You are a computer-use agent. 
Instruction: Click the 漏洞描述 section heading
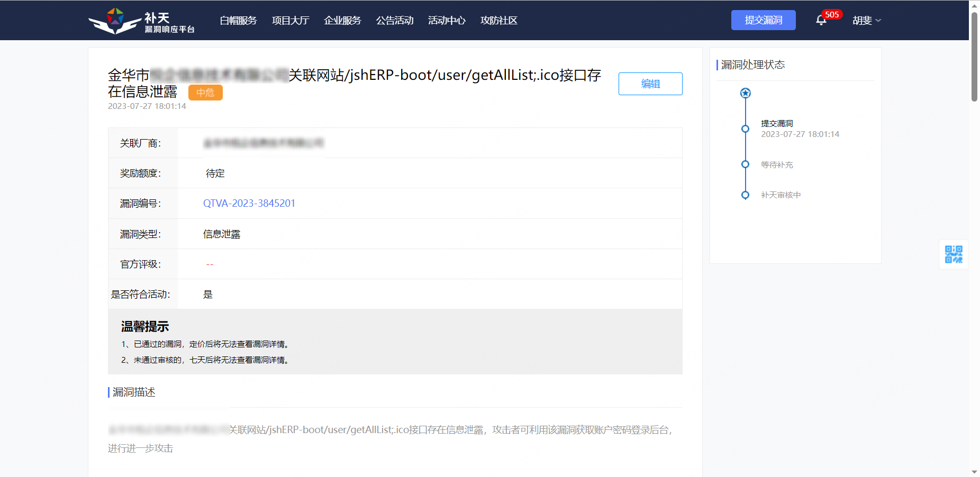pos(134,392)
